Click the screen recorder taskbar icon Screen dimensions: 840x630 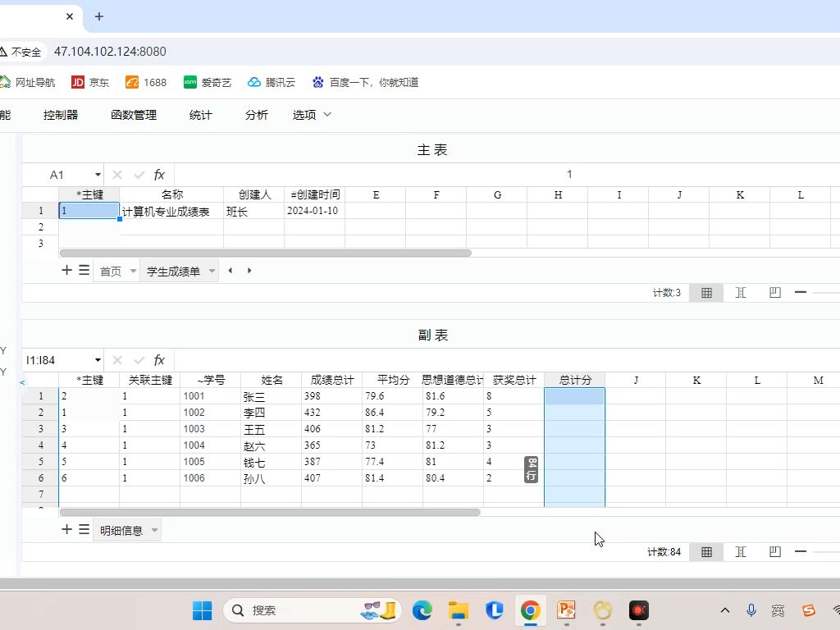click(638, 610)
